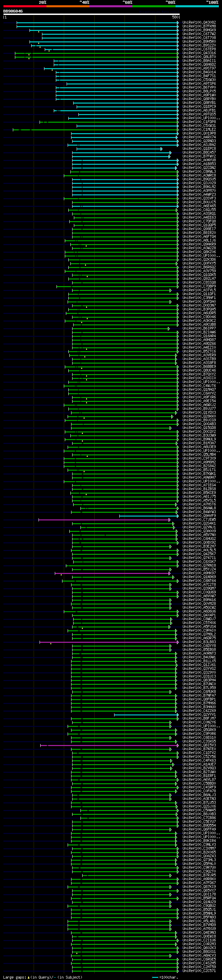Image resolution: width=222 pixels, height=980 pixels.
Task: Click the purple ~60% identity legend segment
Action: [111, 6]
